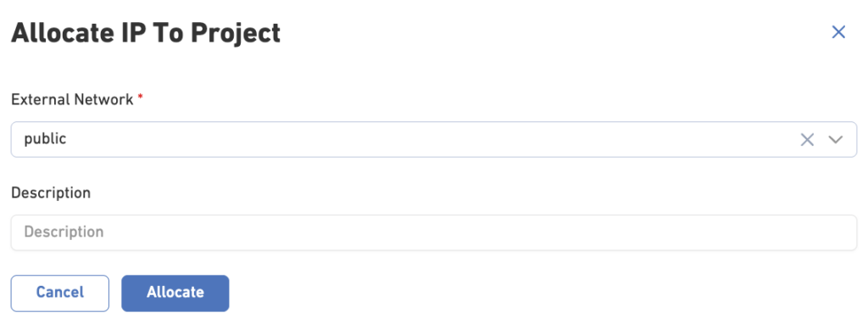The width and height of the screenshot is (868, 324).
Task: Click the External Network label
Action: coord(72,100)
